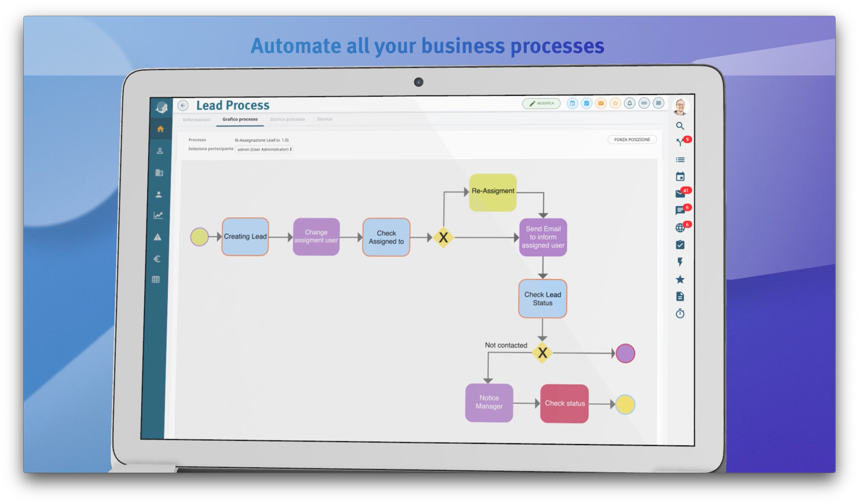The height and width of the screenshot is (504, 859).
Task: Click the app logo at top left
Action: pos(162,108)
